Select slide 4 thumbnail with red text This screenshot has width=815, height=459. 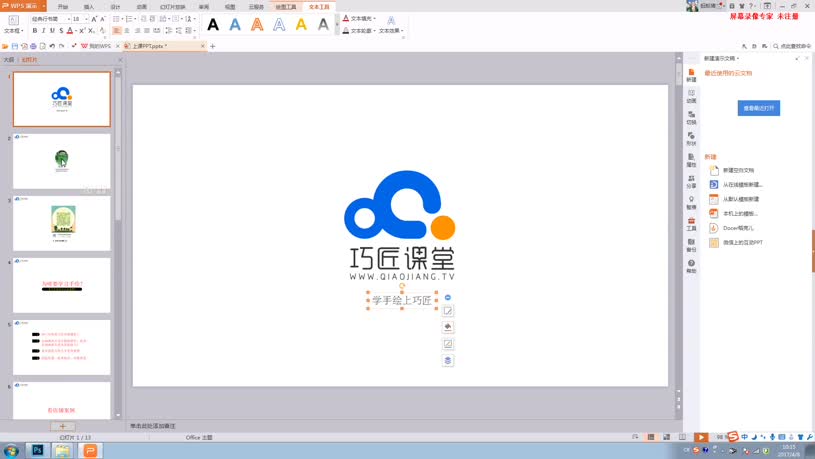tap(62, 285)
